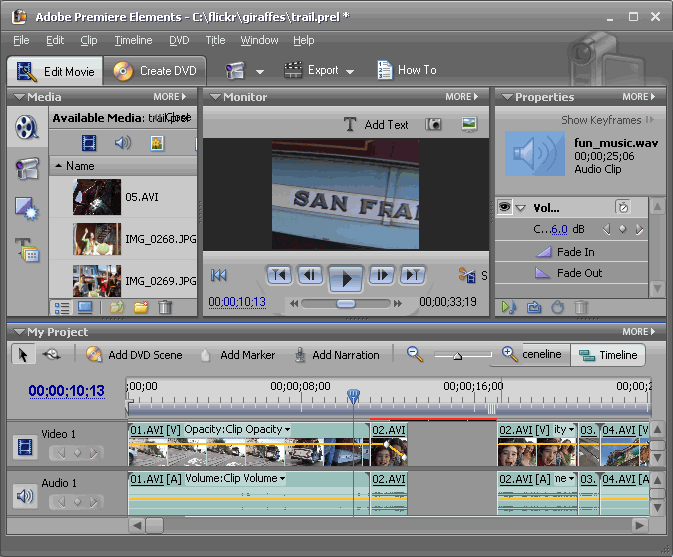Add a Volume keyframe diamond
Image resolution: width=673 pixels, height=557 pixels.
(622, 230)
